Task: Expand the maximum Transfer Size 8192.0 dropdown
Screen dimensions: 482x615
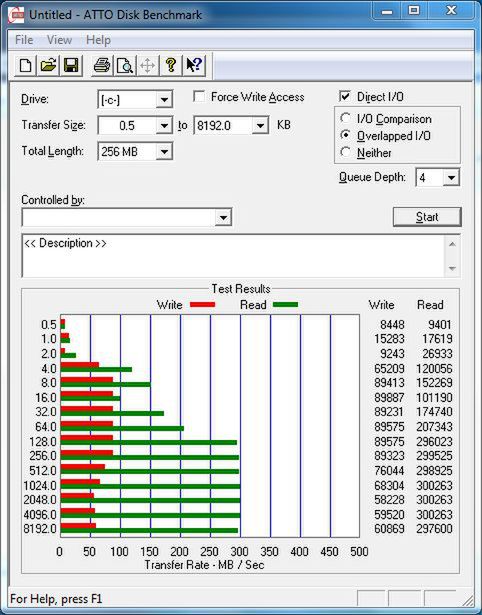Action: pos(260,126)
